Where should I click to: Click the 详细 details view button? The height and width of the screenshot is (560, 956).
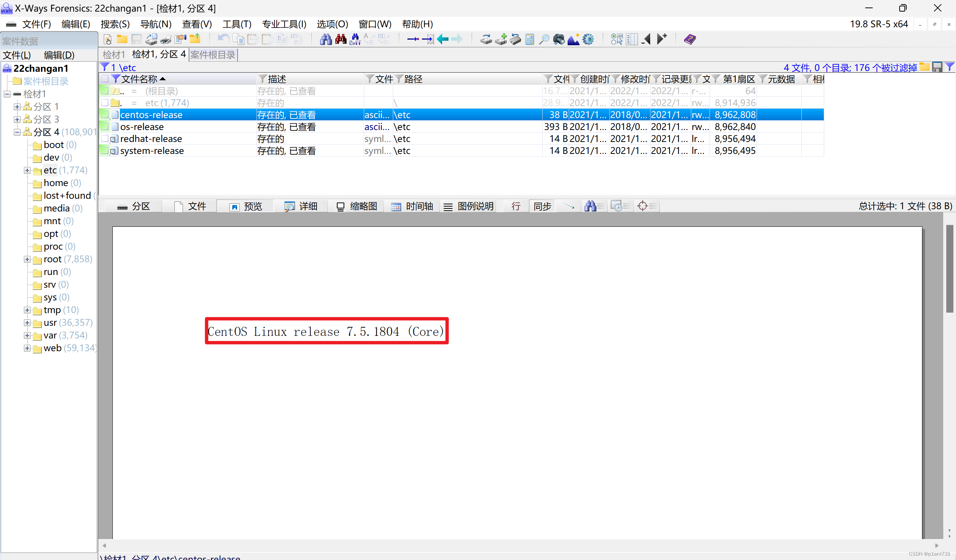301,206
